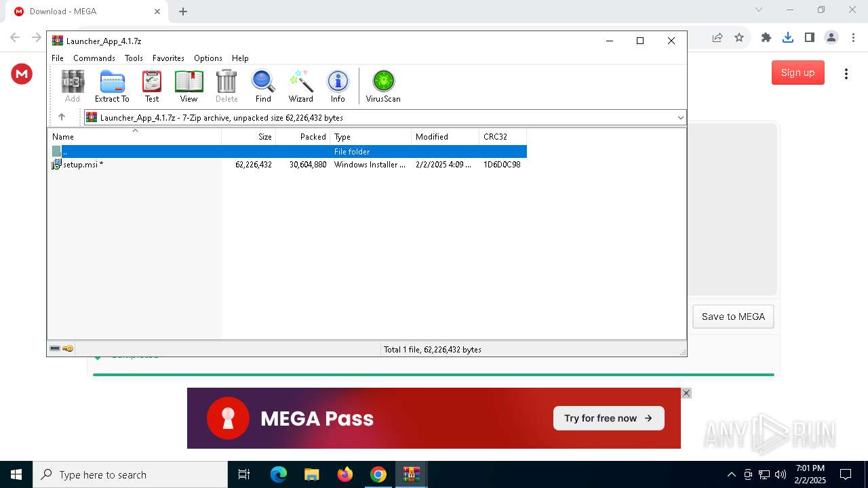Click the WinRAR title bar icon

pos(58,41)
